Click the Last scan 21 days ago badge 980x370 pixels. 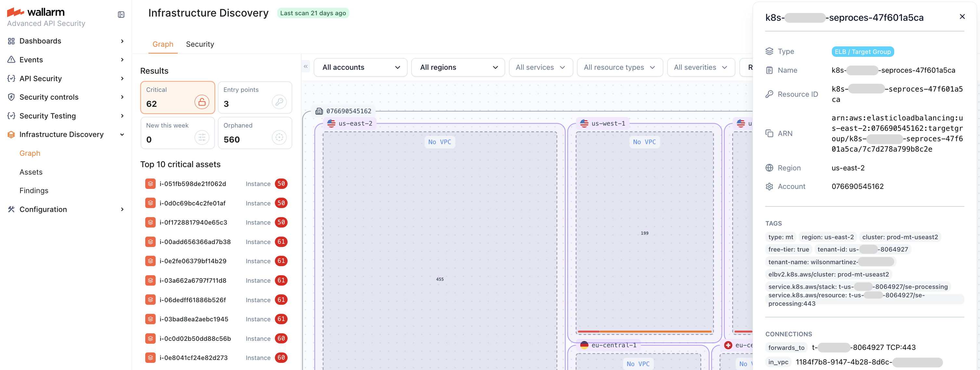(x=313, y=13)
